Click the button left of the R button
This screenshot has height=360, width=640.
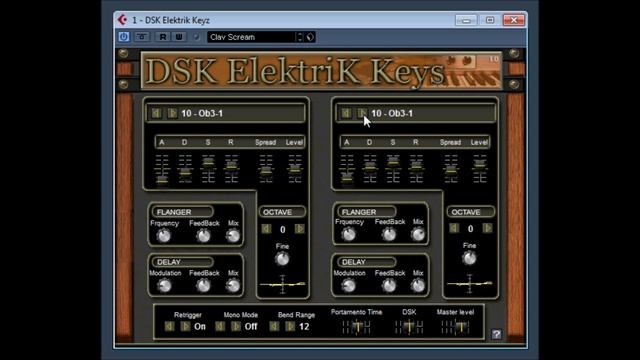[x=142, y=37]
